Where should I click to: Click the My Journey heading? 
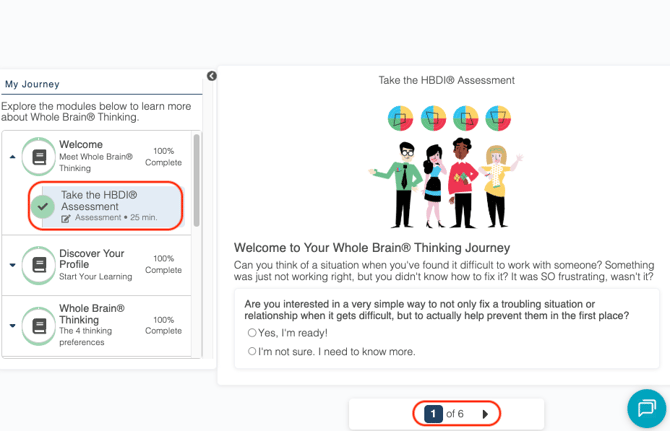(x=32, y=84)
